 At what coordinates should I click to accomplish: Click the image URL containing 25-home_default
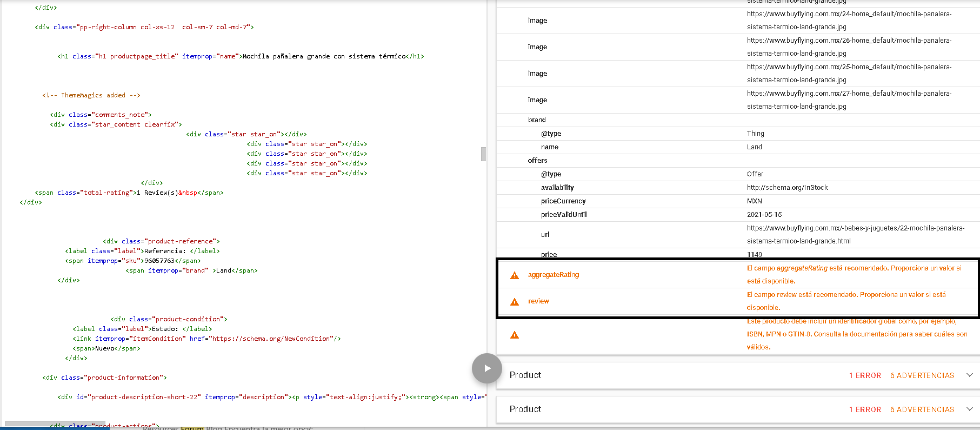pos(849,74)
